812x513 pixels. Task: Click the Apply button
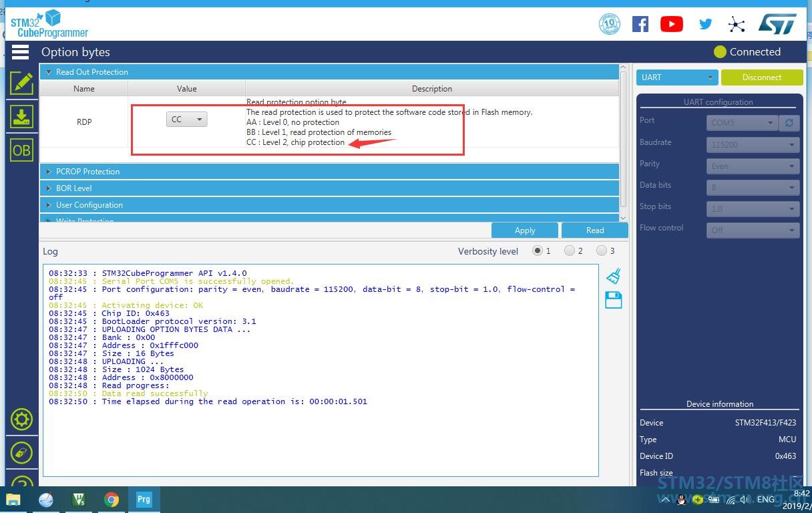525,230
